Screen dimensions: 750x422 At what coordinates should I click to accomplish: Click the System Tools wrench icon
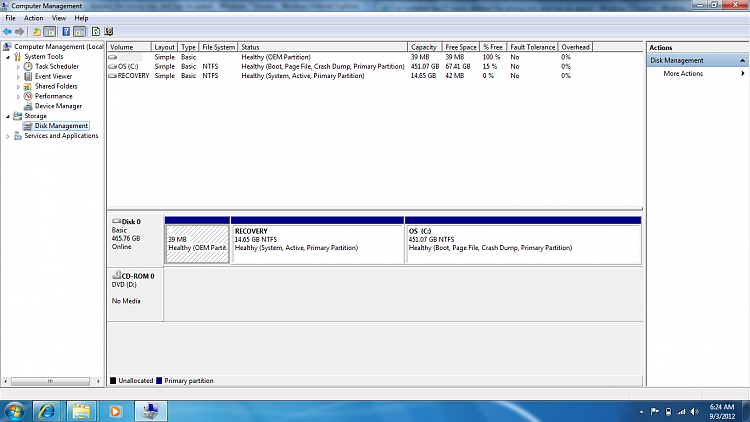[x=18, y=56]
